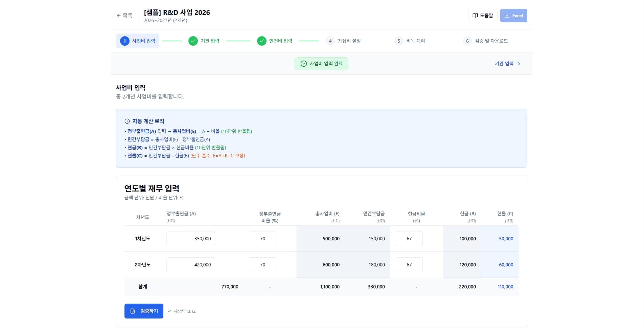This screenshot has height=329, width=644.
Task: Select 1차년도 현물 value 50,000
Action: [506, 239]
